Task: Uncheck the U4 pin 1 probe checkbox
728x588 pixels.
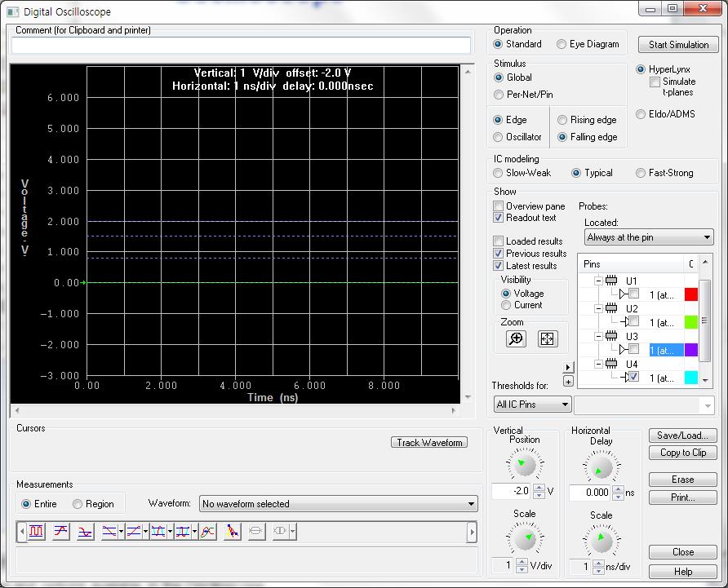Action: [x=634, y=377]
